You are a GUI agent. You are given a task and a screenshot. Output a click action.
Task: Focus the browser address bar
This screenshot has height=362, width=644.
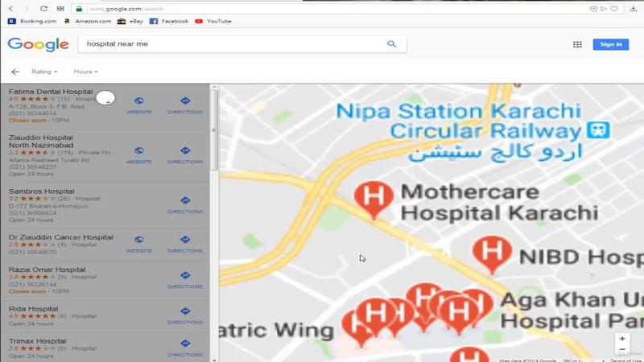328,9
